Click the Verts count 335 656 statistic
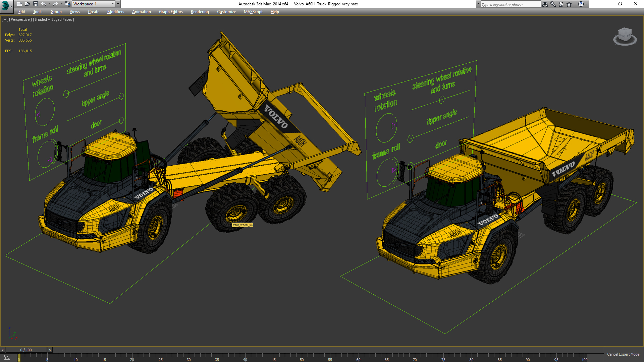 [x=25, y=40]
